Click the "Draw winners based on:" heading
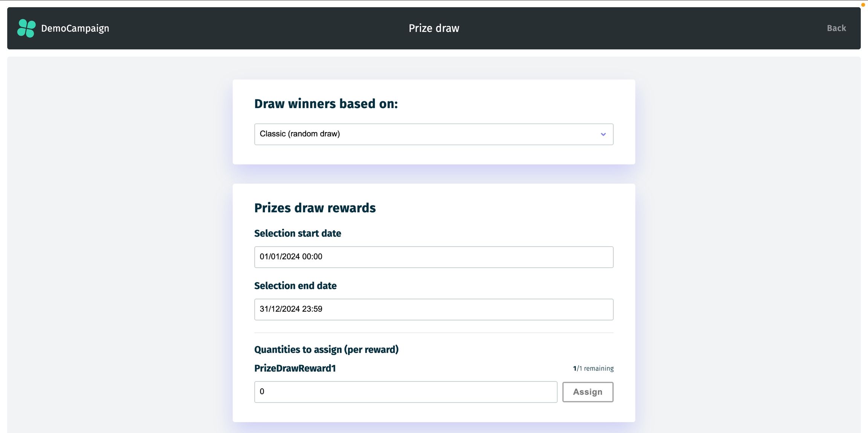 (326, 104)
